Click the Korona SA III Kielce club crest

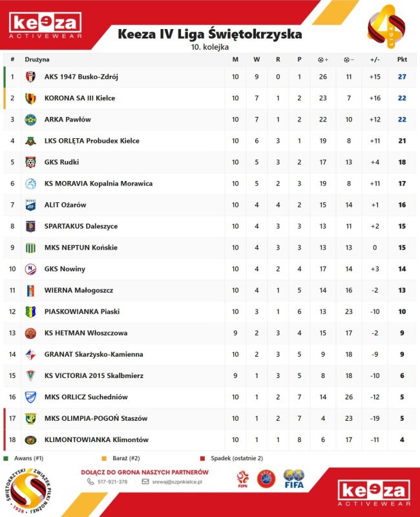[x=30, y=98]
